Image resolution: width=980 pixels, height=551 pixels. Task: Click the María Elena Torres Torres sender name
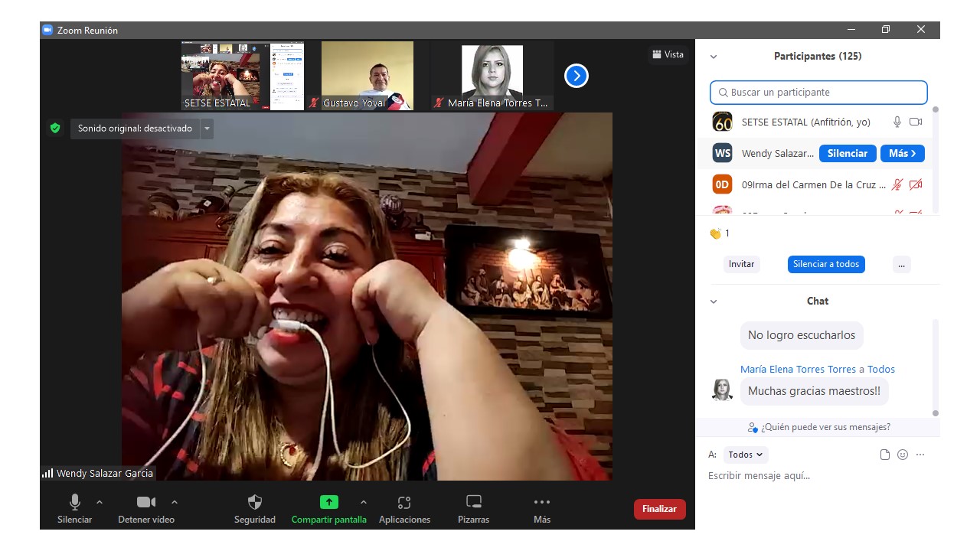799,369
